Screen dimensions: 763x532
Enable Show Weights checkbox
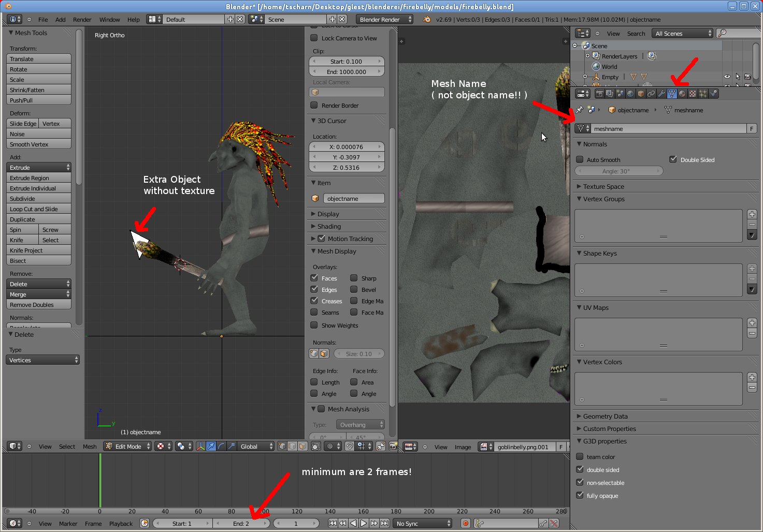tap(314, 325)
